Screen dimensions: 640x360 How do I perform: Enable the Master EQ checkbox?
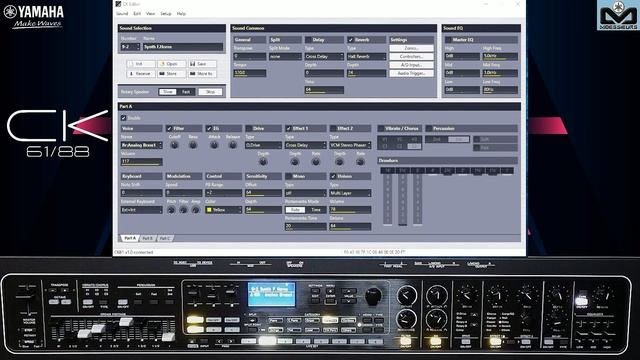(449, 40)
